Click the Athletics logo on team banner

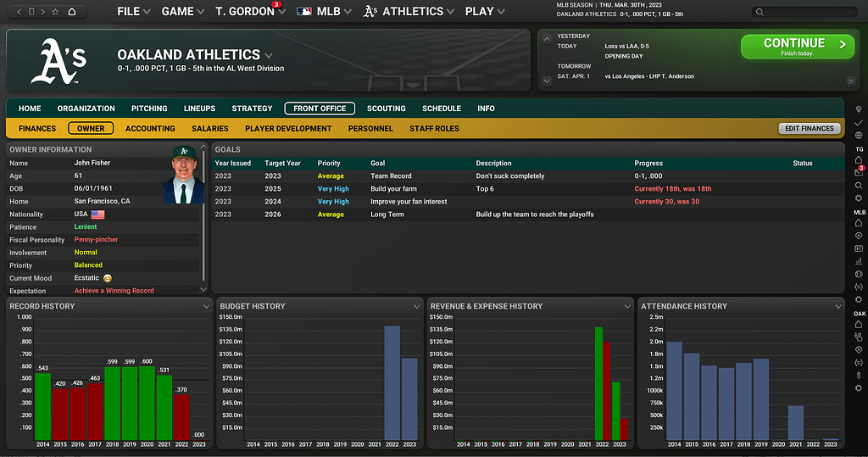point(58,60)
